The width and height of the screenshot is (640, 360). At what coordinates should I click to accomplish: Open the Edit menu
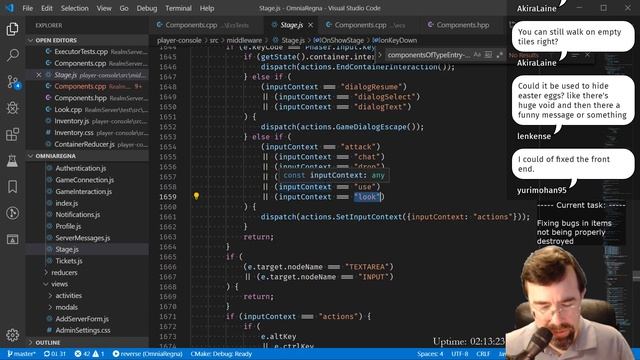point(47,8)
